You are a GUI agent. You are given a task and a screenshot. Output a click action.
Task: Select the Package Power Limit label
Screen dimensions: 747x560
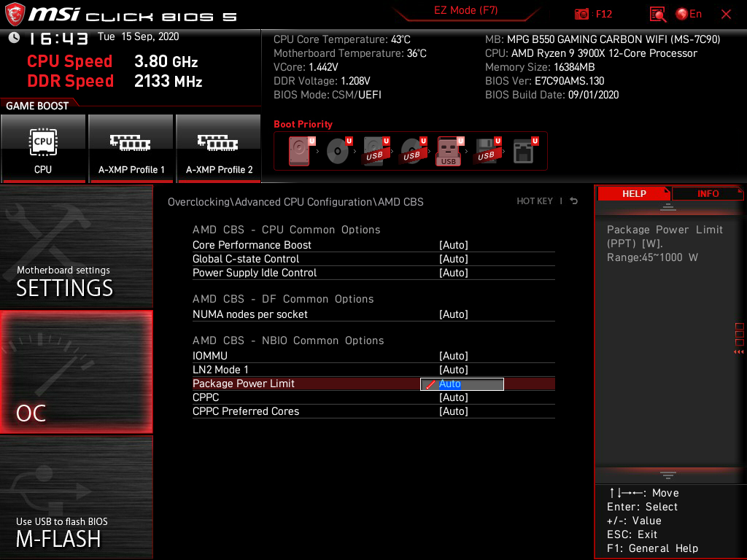tap(244, 384)
